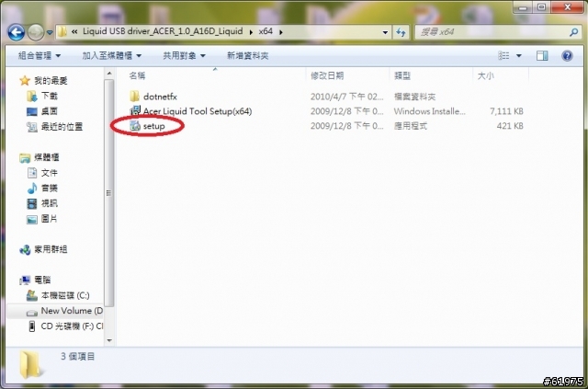The image size is (588, 389).
Task: Open the New Volume (D drive
Action: click(x=64, y=311)
